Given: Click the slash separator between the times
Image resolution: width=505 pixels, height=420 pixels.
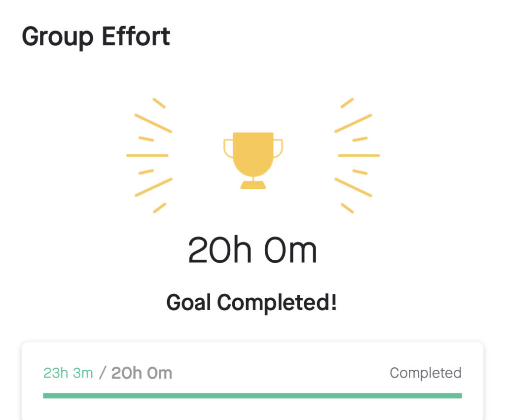Looking at the screenshot, I should click(103, 373).
